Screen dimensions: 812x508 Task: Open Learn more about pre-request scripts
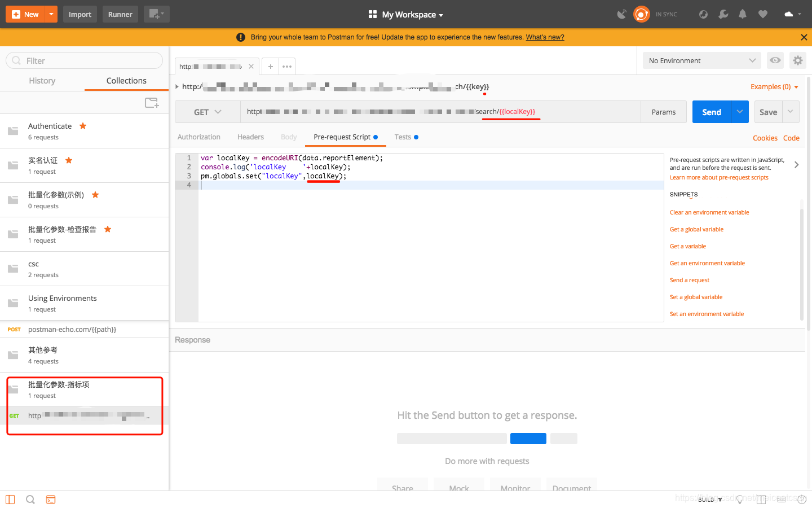click(x=719, y=177)
